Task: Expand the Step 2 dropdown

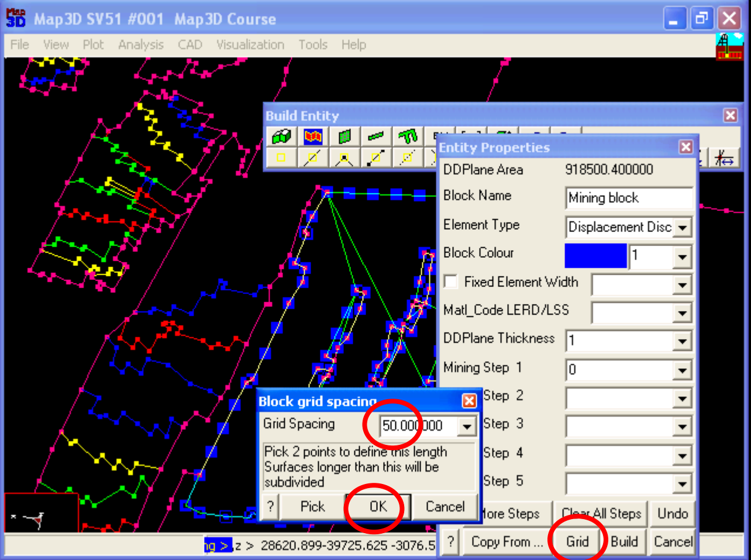Action: click(683, 399)
